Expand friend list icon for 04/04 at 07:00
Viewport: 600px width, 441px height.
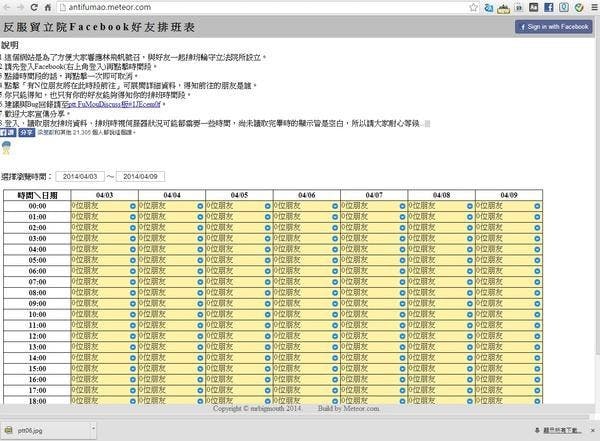point(200,281)
